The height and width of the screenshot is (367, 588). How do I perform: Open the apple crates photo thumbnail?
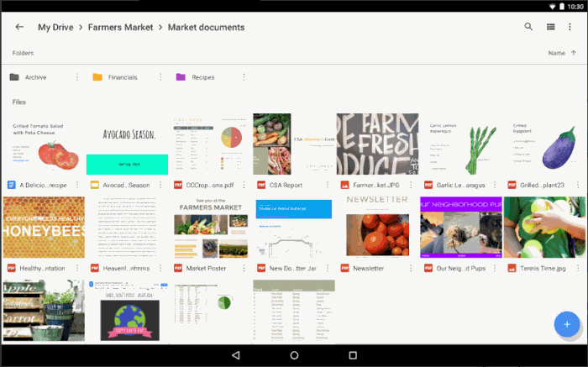tap(44, 311)
